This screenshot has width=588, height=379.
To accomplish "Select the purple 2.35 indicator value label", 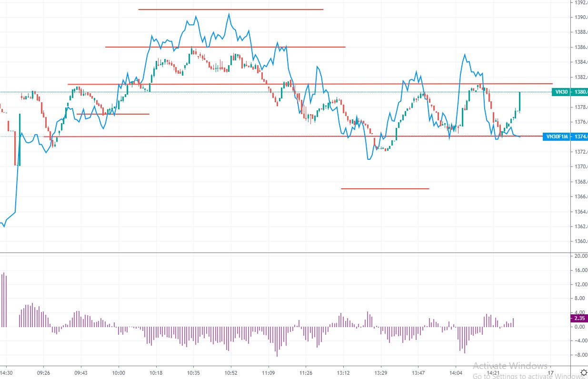I will pyautogui.click(x=578, y=319).
